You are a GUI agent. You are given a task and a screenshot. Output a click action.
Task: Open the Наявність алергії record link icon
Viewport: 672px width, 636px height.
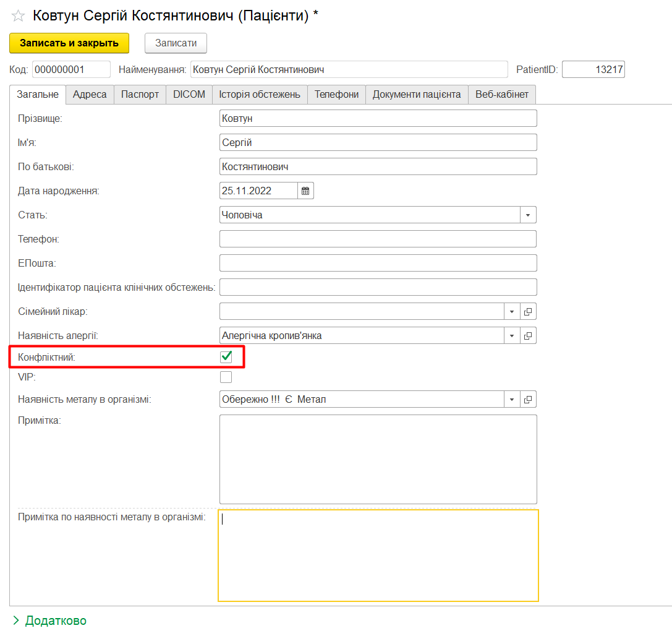click(528, 335)
